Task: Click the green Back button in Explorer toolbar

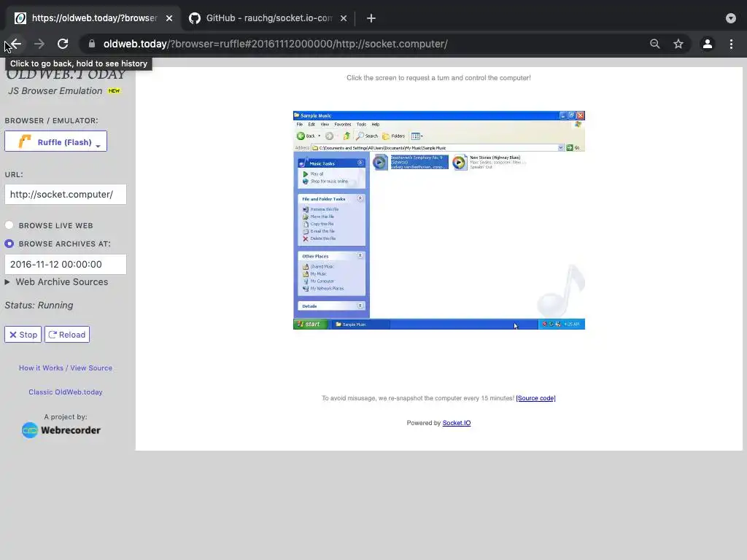Action: point(306,136)
